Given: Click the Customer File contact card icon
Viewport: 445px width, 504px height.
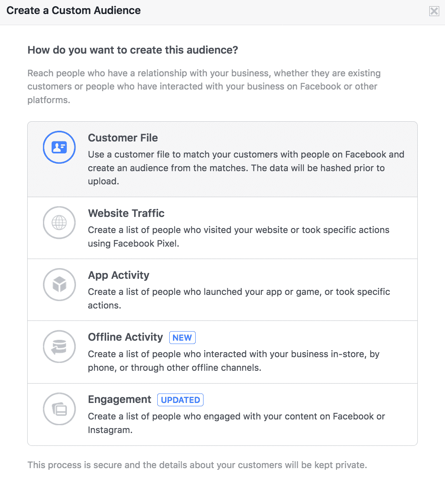Looking at the screenshot, I should coord(59,147).
